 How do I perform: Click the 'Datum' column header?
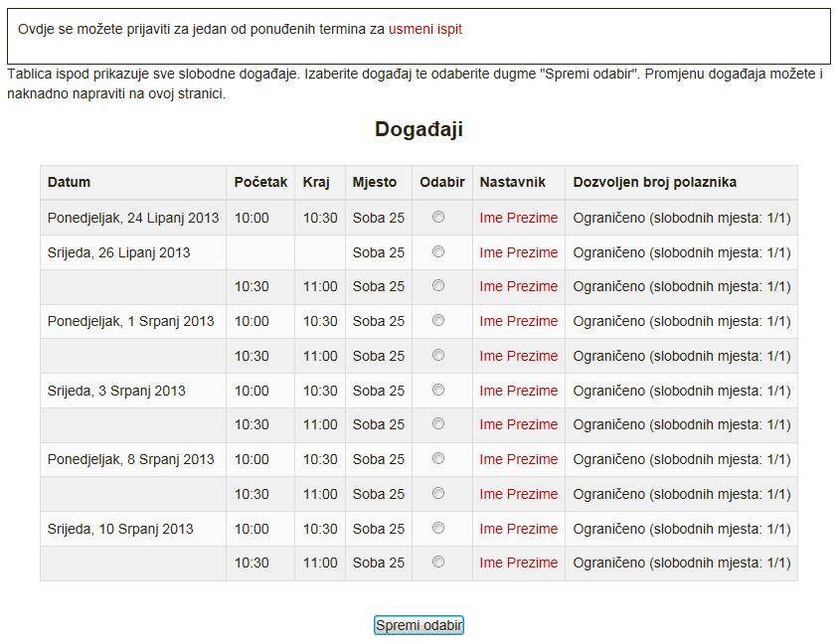pos(69,182)
